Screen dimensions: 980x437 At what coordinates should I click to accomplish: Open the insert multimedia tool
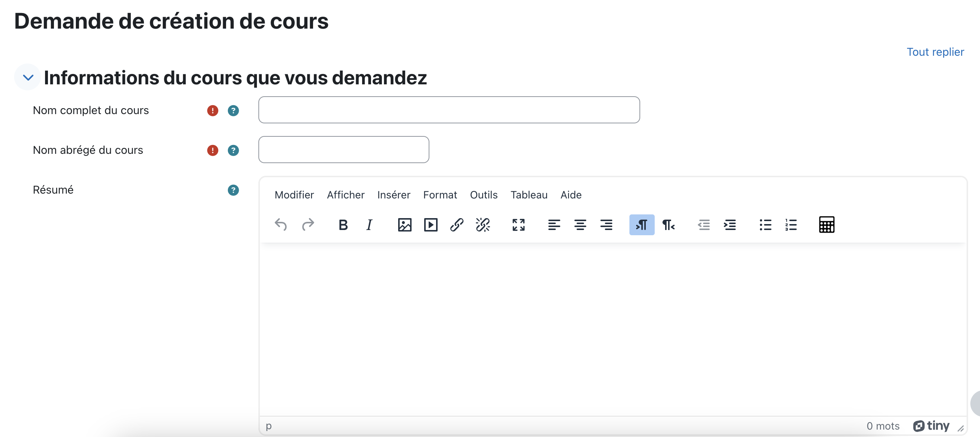pos(431,225)
